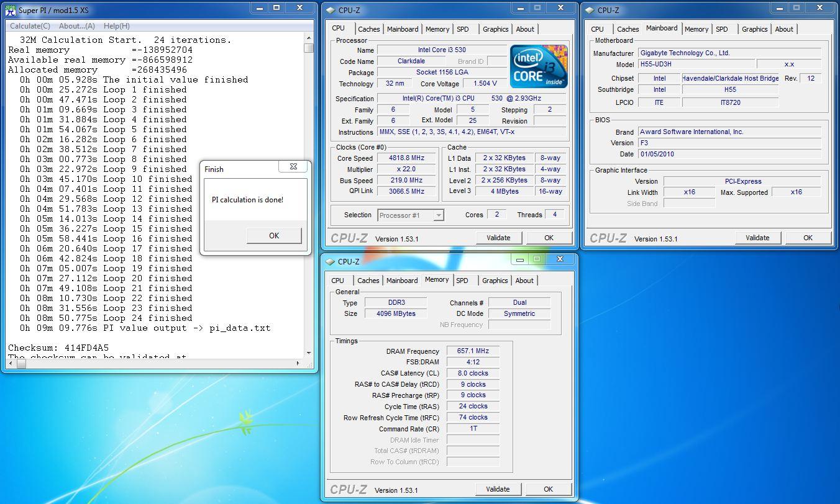Open the Calculate(C) menu in Super PI

pos(30,26)
